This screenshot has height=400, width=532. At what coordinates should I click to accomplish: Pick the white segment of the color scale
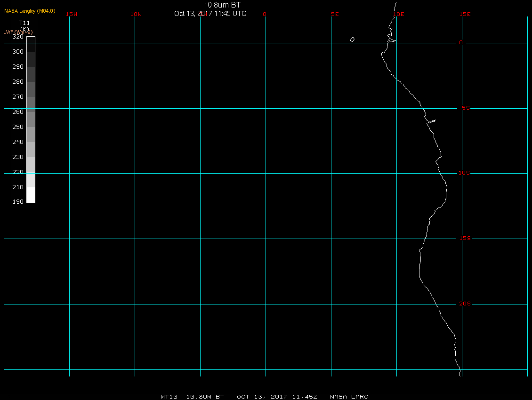tap(31, 195)
